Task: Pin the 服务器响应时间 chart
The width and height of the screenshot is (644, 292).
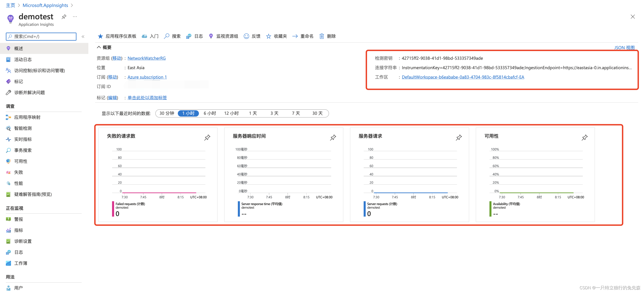Action: pos(333,137)
